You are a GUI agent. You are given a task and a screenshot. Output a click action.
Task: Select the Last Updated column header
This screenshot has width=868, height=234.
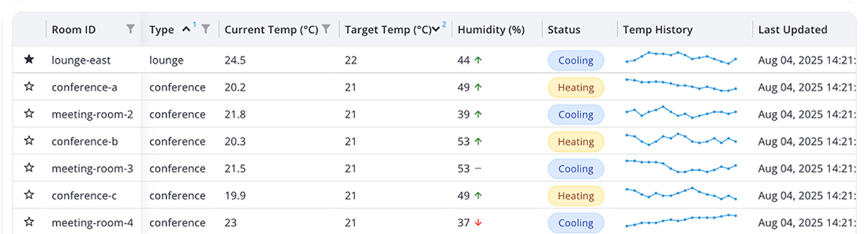(793, 30)
